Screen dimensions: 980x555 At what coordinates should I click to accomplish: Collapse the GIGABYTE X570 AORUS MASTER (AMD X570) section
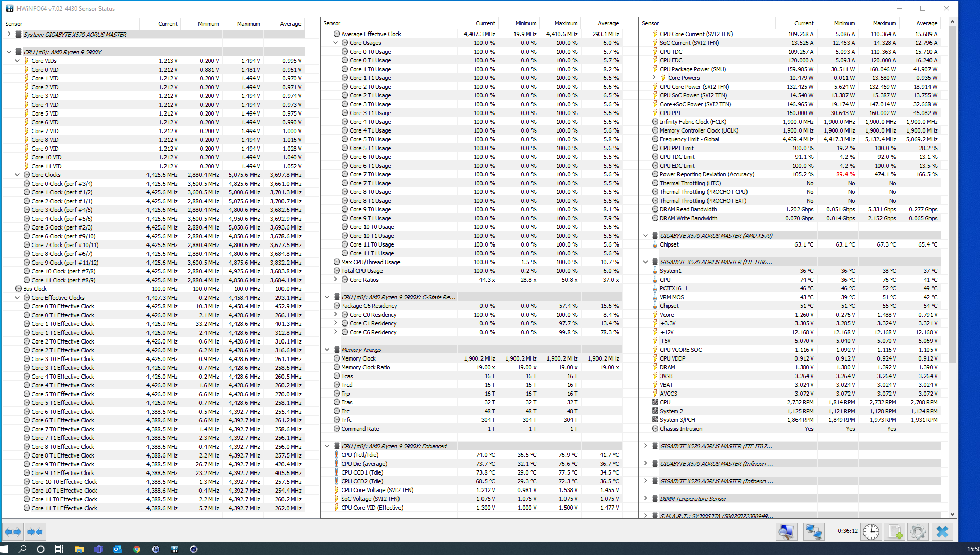pyautogui.click(x=645, y=236)
